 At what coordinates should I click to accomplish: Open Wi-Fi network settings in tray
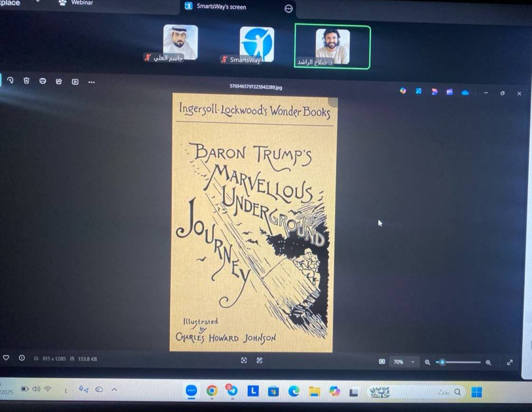[48, 389]
